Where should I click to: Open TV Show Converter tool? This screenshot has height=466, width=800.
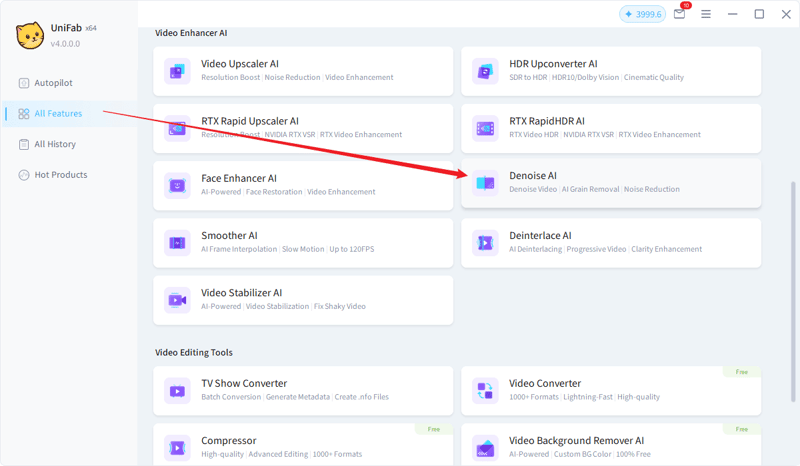[303, 390]
